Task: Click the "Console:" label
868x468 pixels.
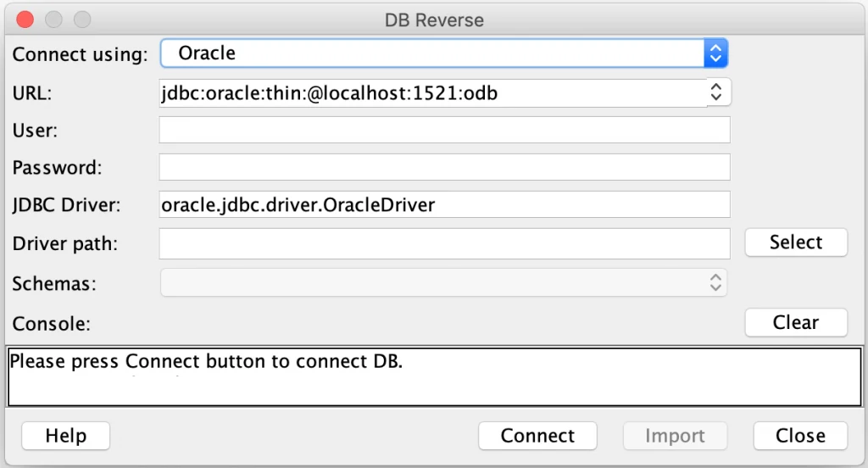Action: point(52,324)
